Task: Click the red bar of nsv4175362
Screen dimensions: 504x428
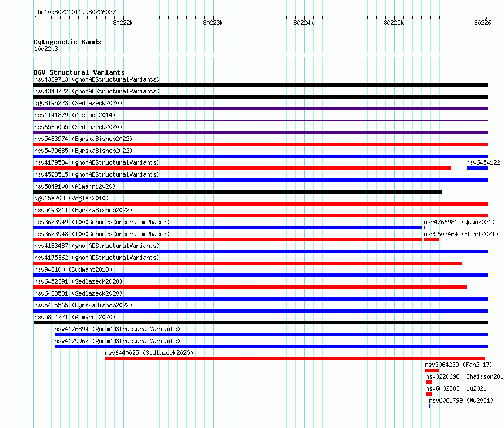Action: click(x=248, y=263)
